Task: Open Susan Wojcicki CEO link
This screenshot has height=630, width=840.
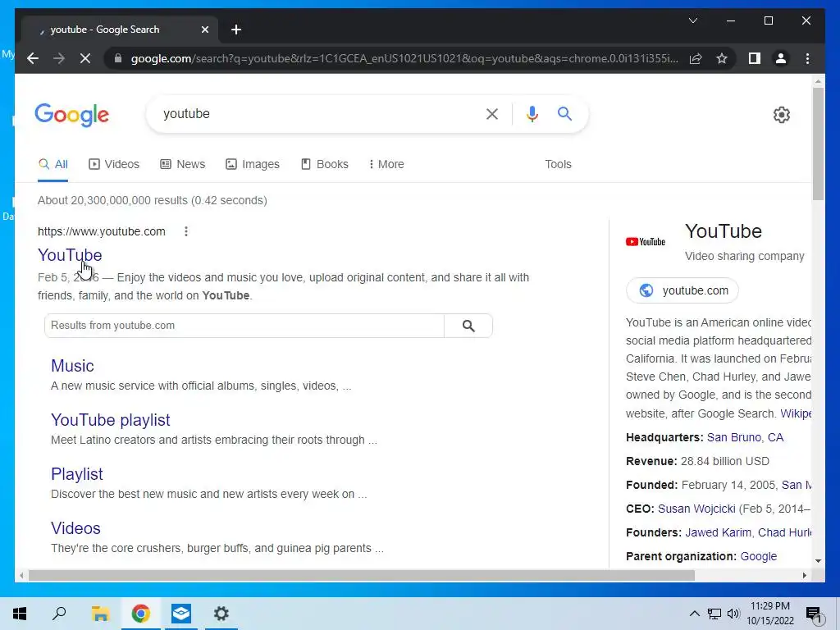Action: (x=696, y=509)
